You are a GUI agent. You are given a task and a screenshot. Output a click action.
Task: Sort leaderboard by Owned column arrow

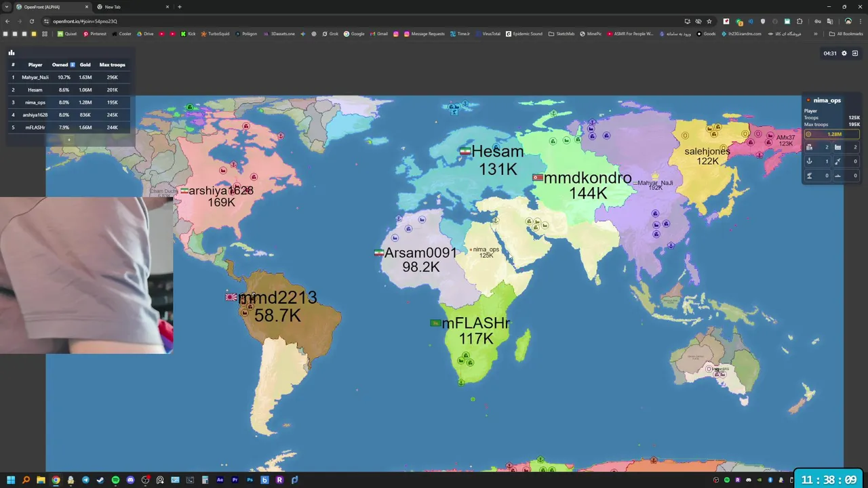tap(73, 65)
